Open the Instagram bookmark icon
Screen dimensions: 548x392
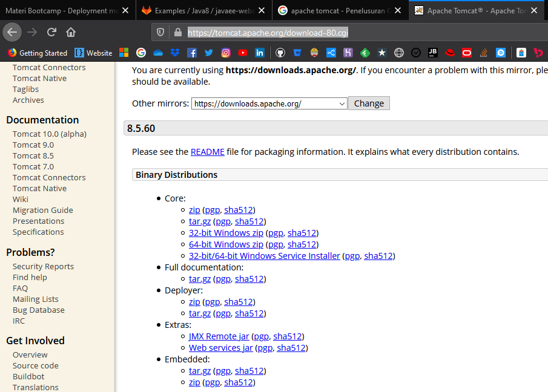[226, 53]
